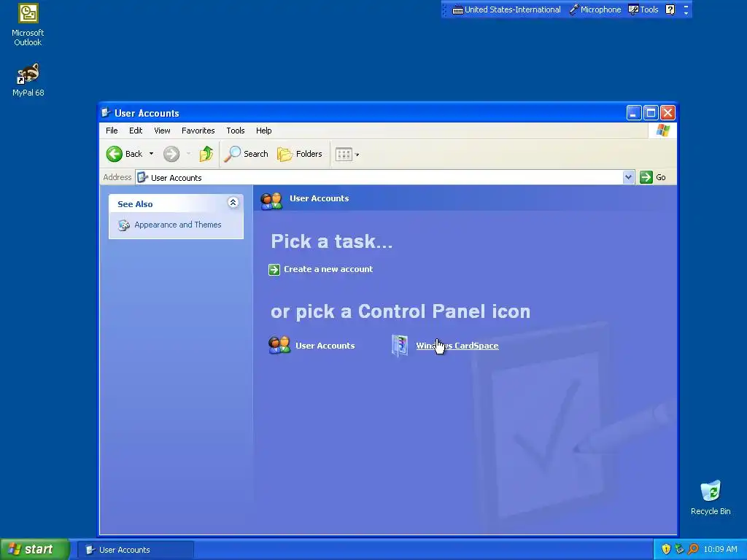Open the Forward history dropdown arrow
The width and height of the screenshot is (747, 560).
pyautogui.click(x=188, y=154)
